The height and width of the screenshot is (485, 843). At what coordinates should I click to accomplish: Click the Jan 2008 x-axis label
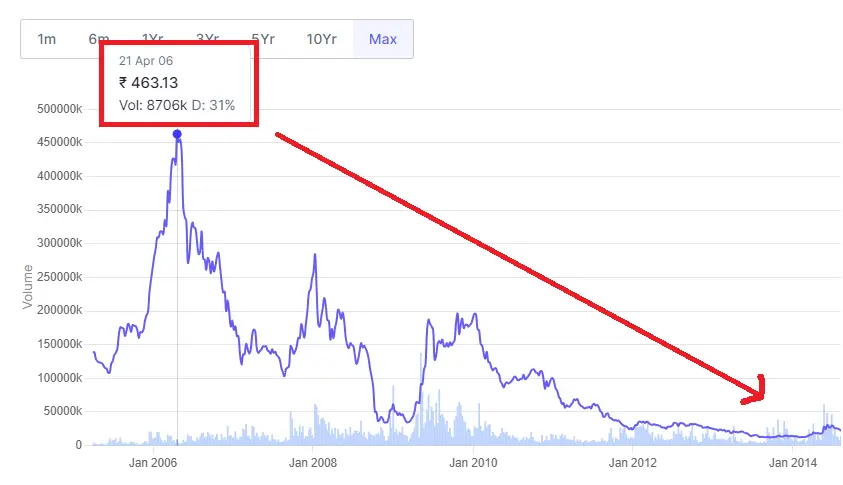click(313, 463)
